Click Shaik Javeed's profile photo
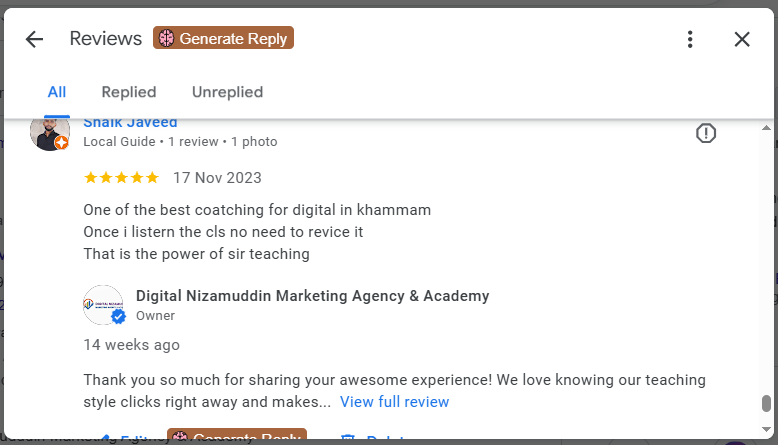Image resolution: width=778 pixels, height=445 pixels. click(x=47, y=132)
